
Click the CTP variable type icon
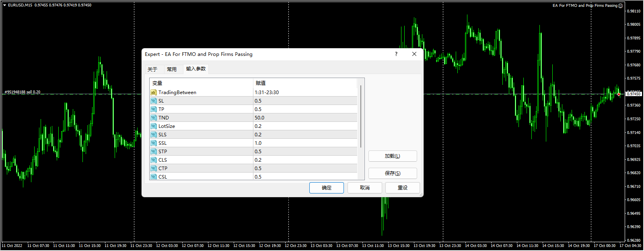(153, 169)
